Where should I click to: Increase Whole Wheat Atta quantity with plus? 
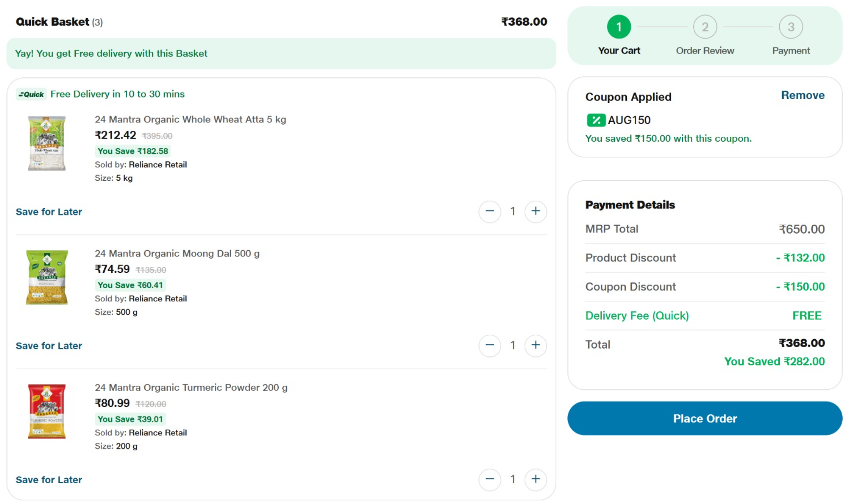click(535, 211)
